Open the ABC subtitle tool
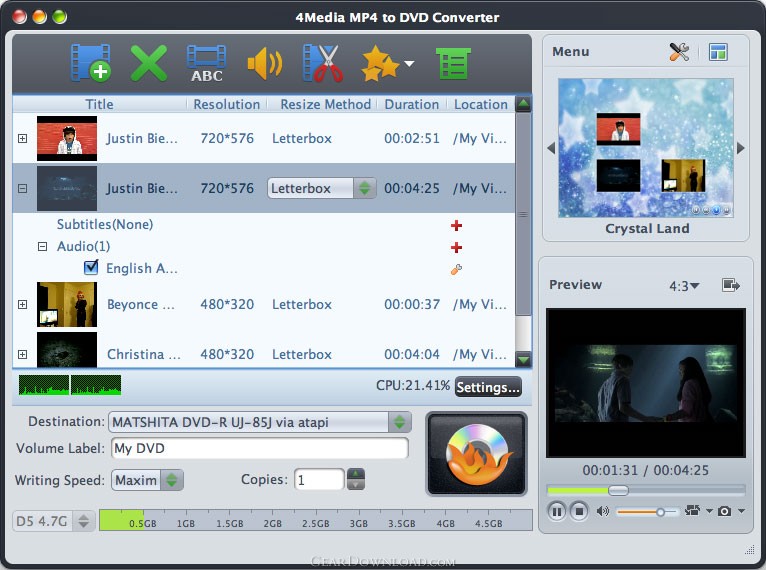Image resolution: width=766 pixels, height=570 pixels. pyautogui.click(x=206, y=63)
